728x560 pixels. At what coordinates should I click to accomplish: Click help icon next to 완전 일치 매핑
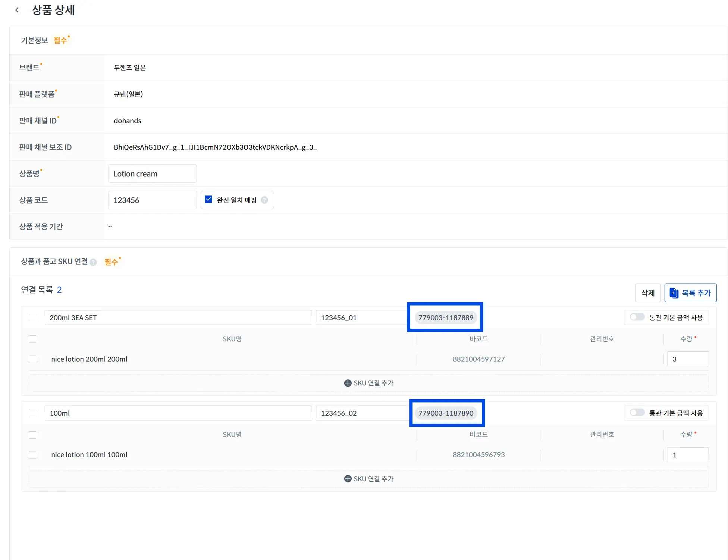264,200
